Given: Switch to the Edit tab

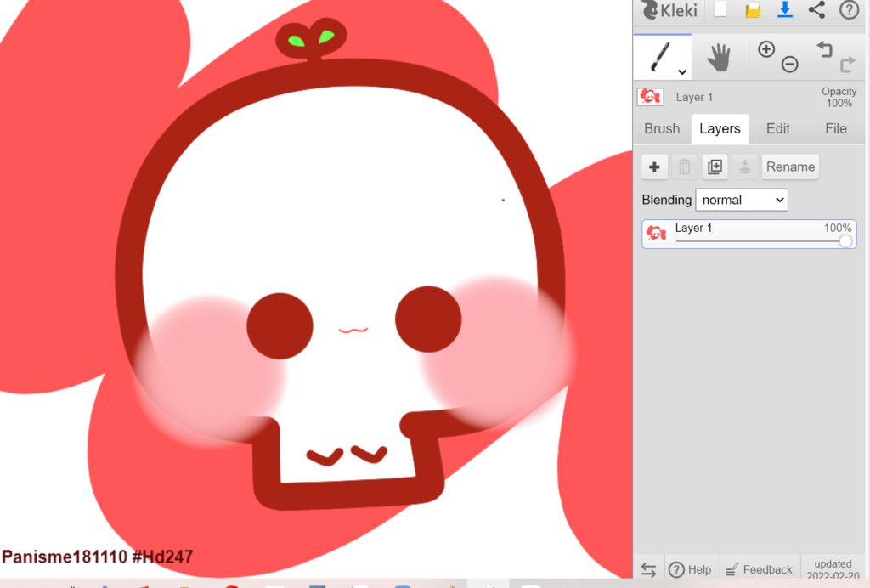Looking at the screenshot, I should coord(778,128).
